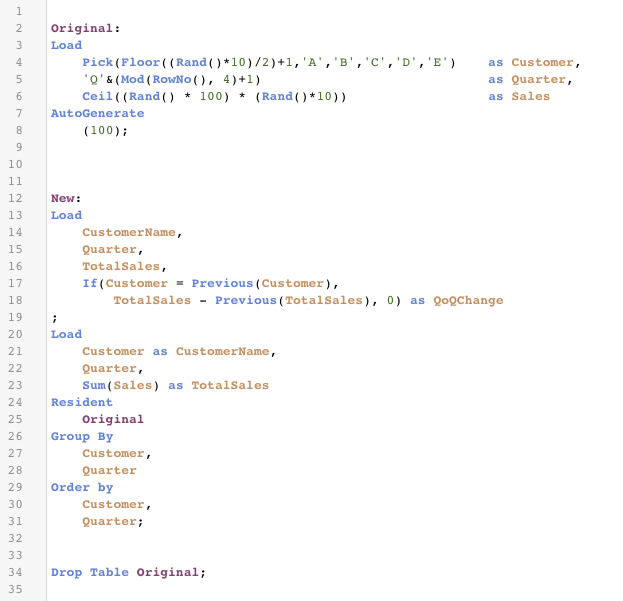Screen dimensions: 623x601
Task: Click the 'Mod' function on line 5
Action: tap(133, 79)
